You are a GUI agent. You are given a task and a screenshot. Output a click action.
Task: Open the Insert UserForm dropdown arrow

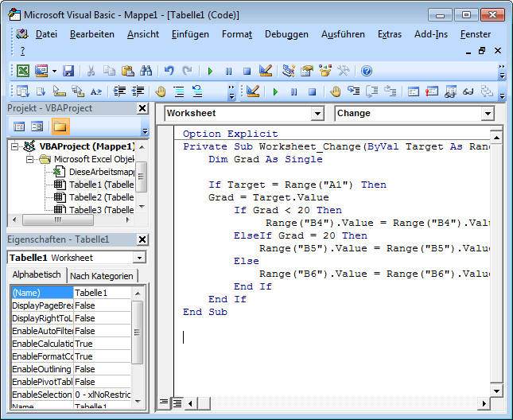[x=54, y=71]
